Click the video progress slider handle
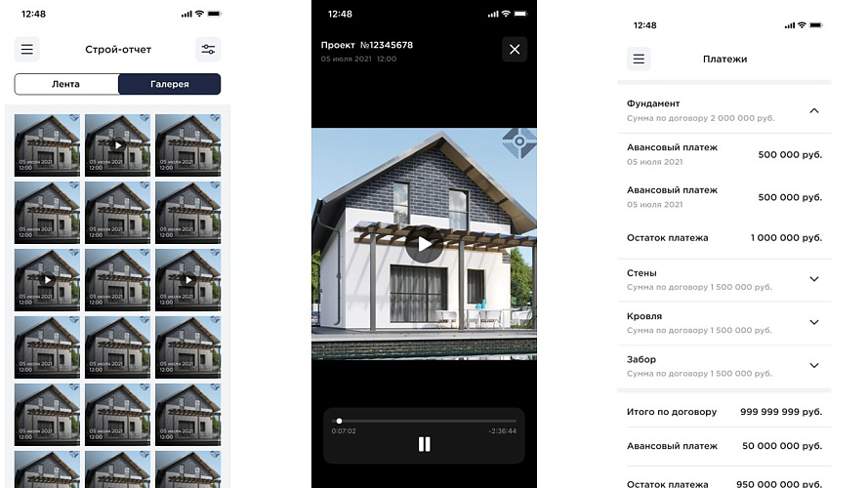The width and height of the screenshot is (868, 488). [340, 421]
